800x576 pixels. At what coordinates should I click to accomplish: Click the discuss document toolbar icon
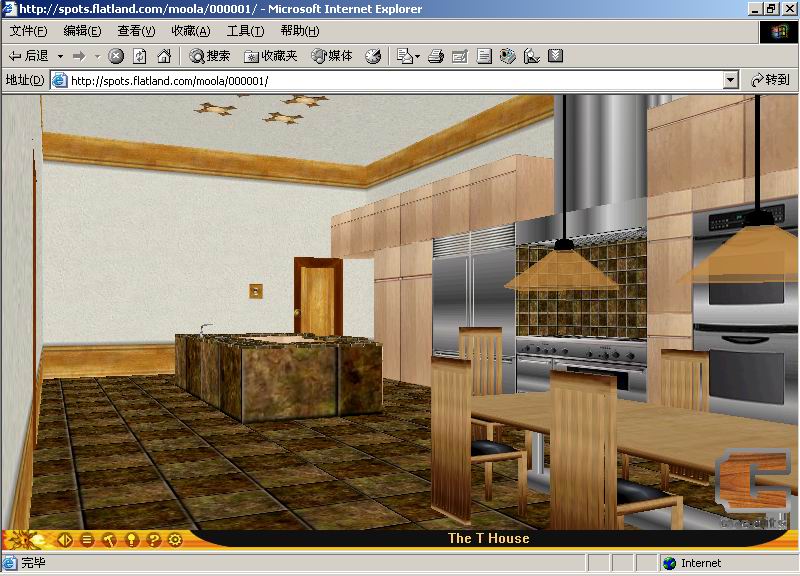[x=484, y=56]
